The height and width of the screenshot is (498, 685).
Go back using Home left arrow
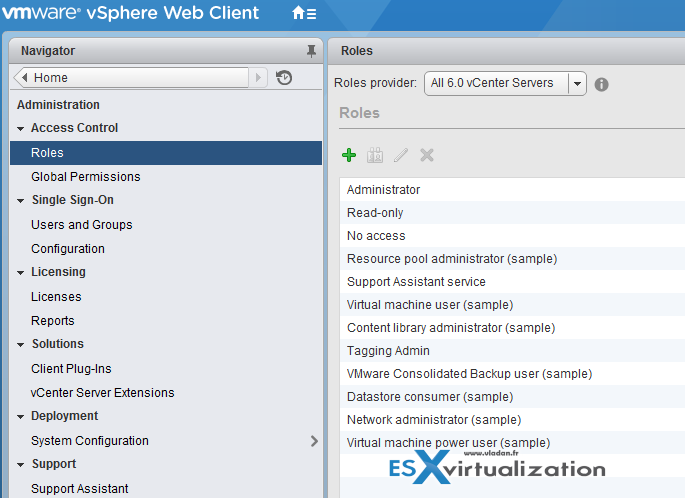click(x=24, y=78)
